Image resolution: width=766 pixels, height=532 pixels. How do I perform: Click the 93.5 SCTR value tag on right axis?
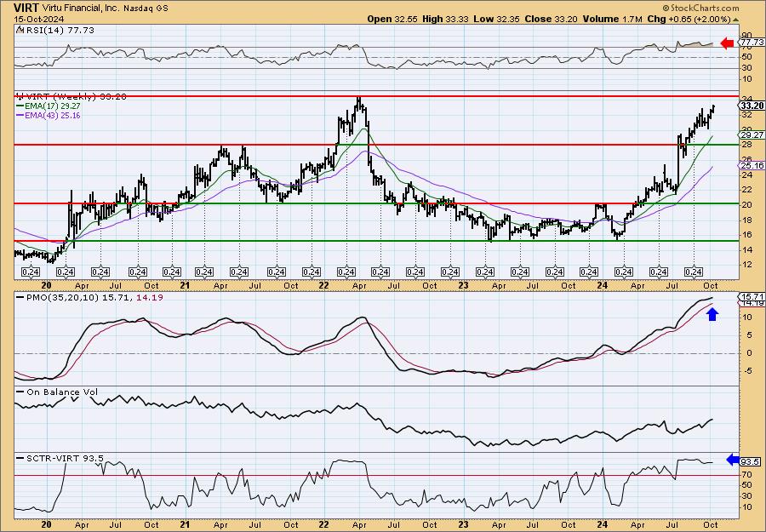(752, 461)
